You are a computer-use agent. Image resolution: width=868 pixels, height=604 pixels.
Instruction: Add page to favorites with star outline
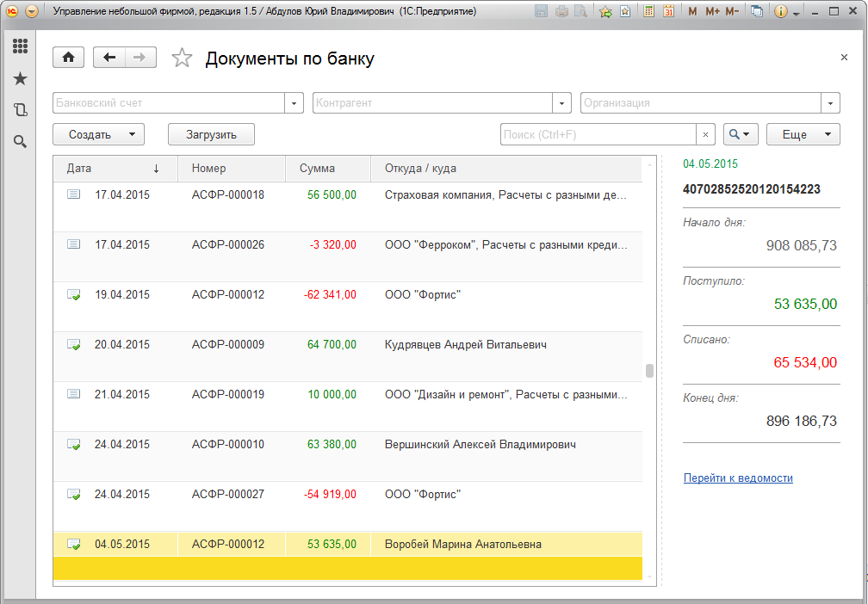tap(182, 59)
